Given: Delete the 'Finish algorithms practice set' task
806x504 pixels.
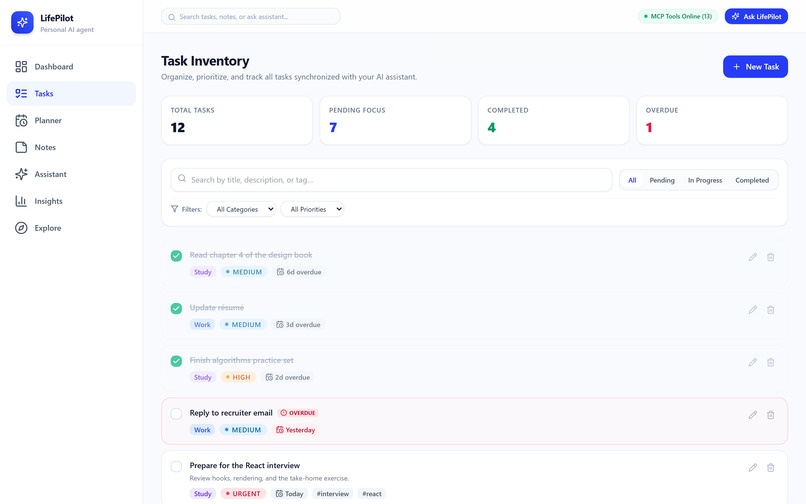Looking at the screenshot, I should pyautogui.click(x=771, y=362).
